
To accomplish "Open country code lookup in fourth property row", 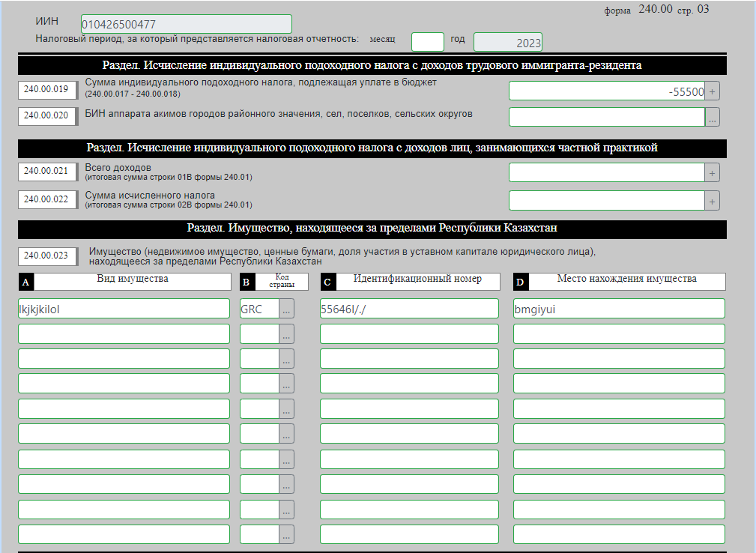I will [286, 384].
